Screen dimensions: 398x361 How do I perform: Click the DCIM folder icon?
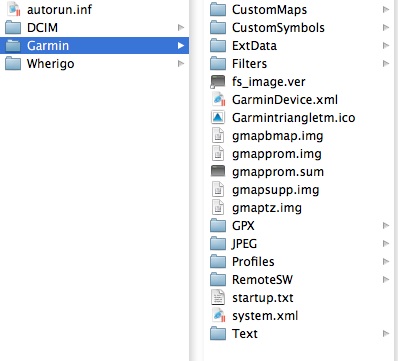(13, 27)
